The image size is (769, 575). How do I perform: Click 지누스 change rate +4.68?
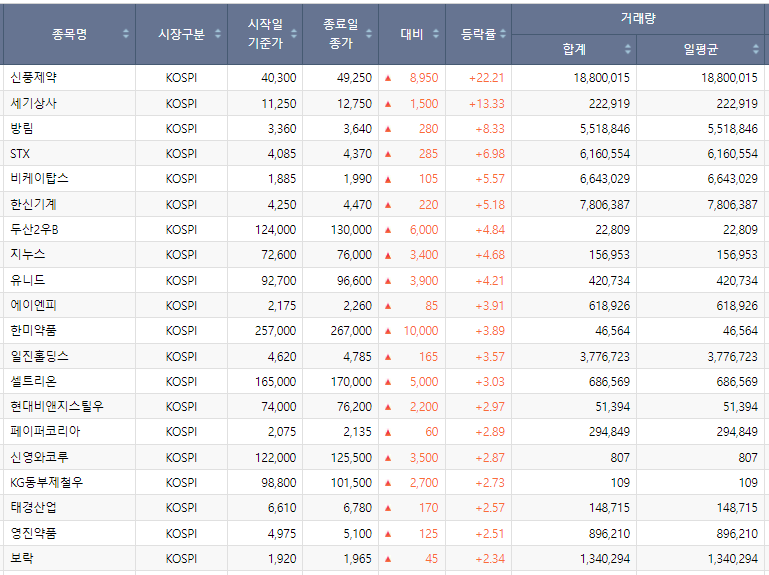click(x=489, y=255)
